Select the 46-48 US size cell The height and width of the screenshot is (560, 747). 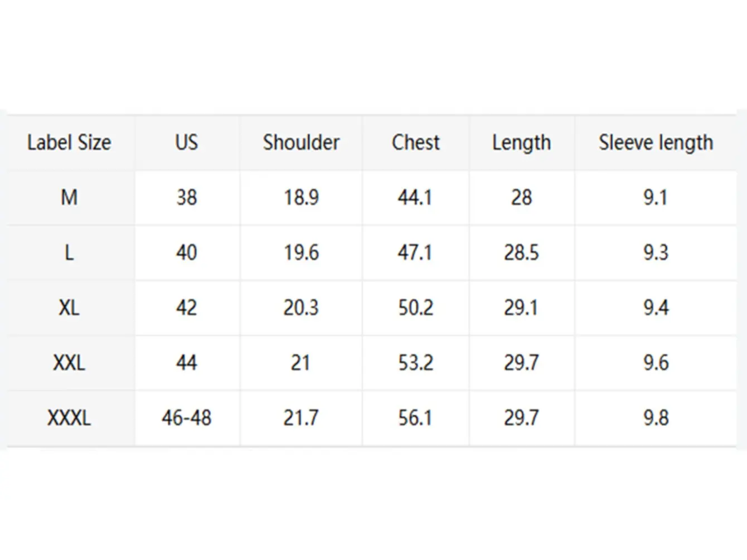click(187, 418)
